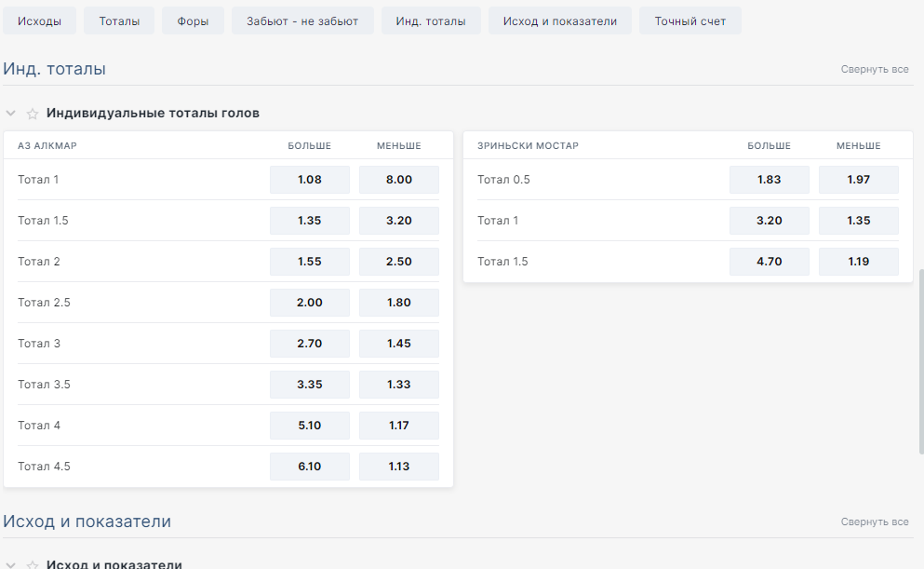Pick Зриньски Мостар Тотал 0.5 больше 1.83
Viewport: 924px width, 569px height.
(x=769, y=180)
